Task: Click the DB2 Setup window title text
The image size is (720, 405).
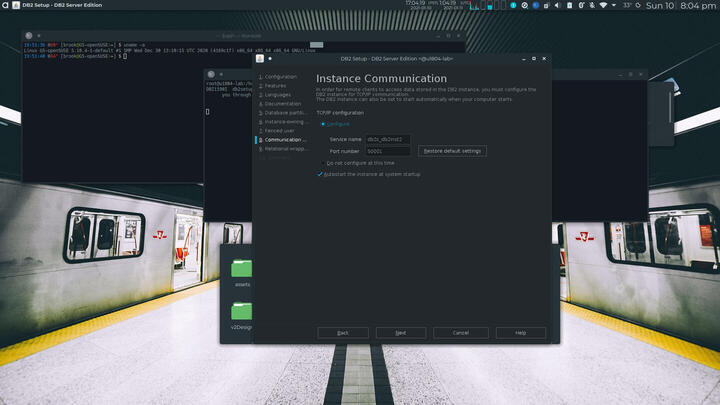Action: click(397, 59)
